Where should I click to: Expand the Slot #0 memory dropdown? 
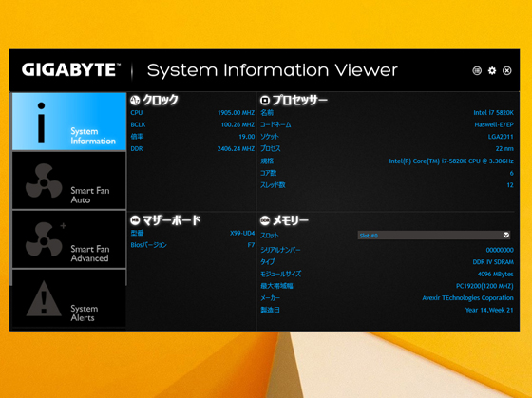click(434, 236)
